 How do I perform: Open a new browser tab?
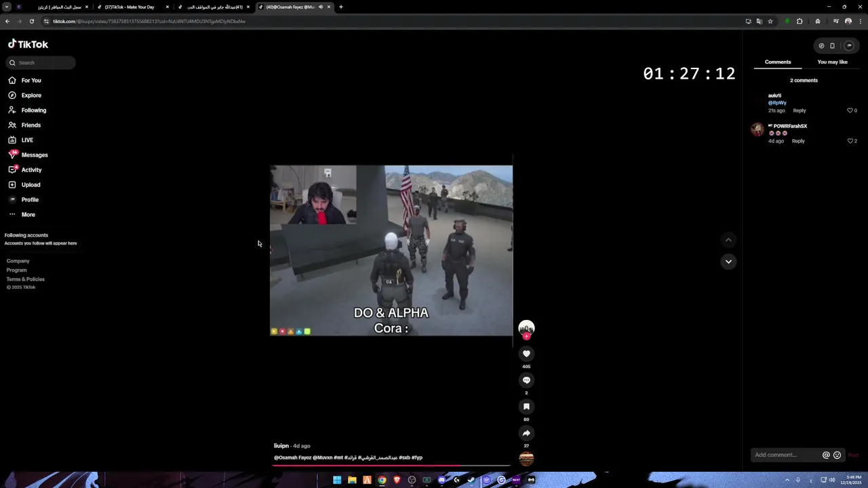[340, 7]
